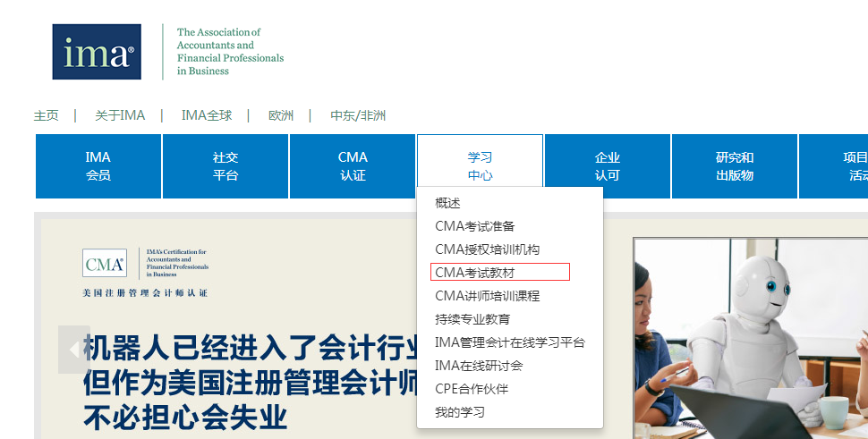Select 概述 from the dropdown menu
868x439 pixels.
pyautogui.click(x=447, y=203)
